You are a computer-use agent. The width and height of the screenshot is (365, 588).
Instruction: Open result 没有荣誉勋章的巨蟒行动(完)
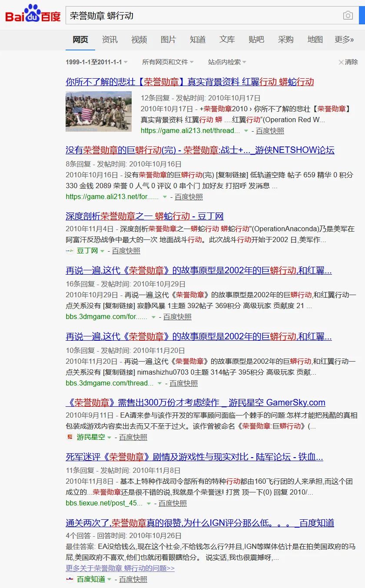(200, 150)
